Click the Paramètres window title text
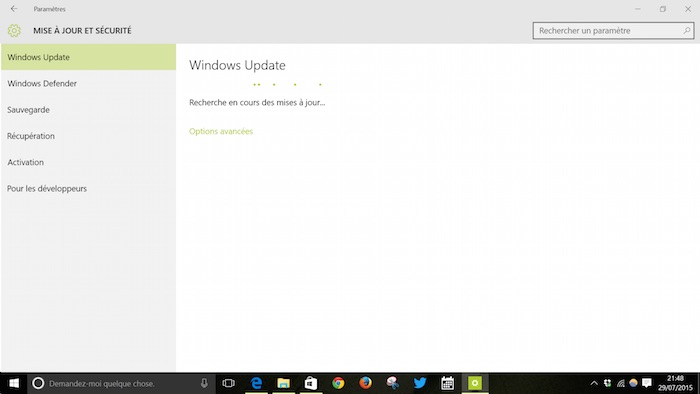 click(50, 9)
